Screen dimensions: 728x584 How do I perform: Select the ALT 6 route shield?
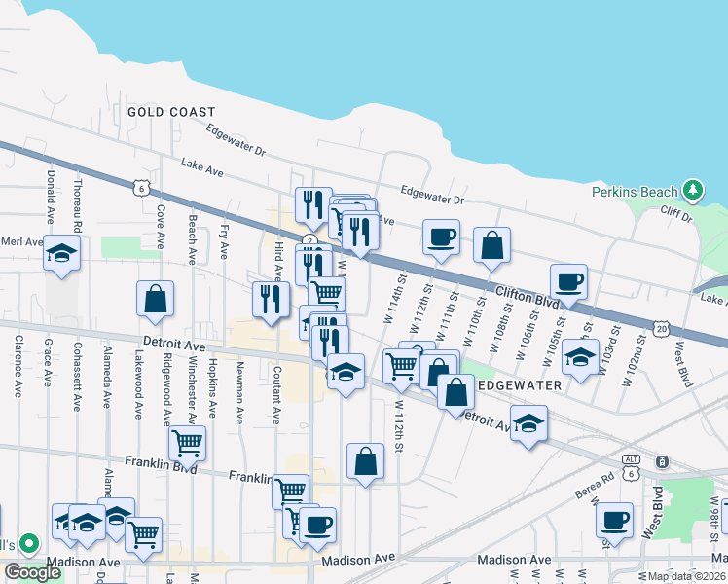tap(631, 468)
